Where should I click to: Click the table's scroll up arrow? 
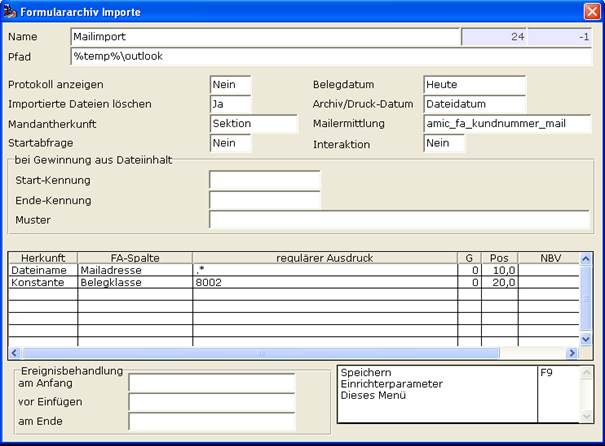pyautogui.click(x=586, y=258)
